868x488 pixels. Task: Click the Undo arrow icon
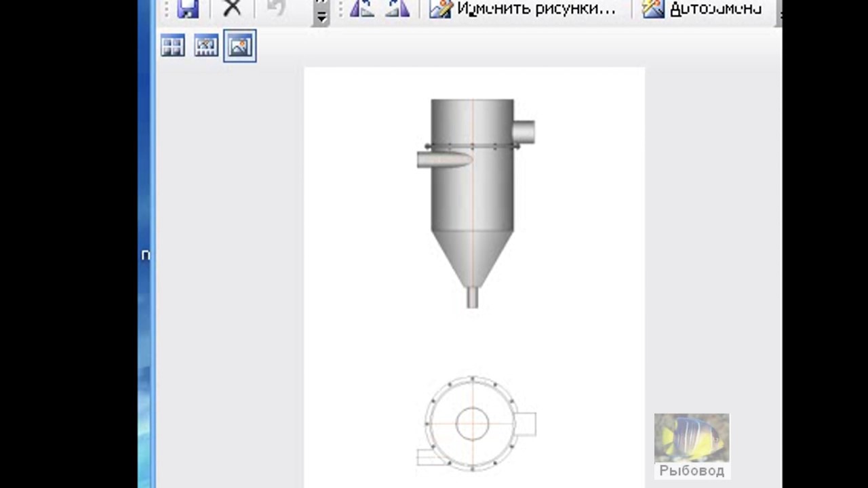276,8
